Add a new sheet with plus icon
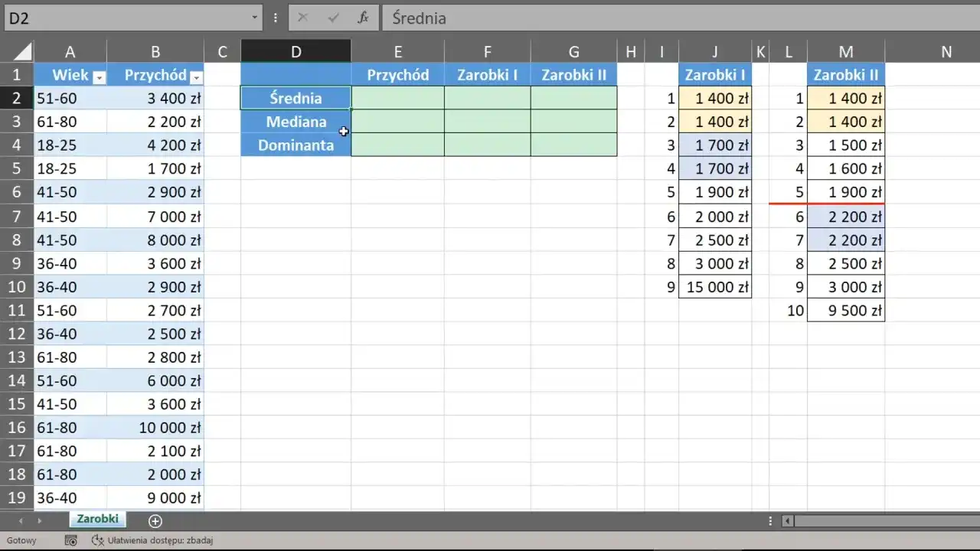This screenshot has width=980, height=551. (155, 520)
